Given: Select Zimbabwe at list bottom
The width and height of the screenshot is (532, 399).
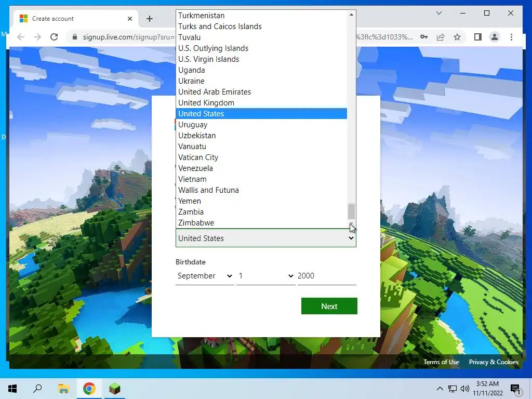Looking at the screenshot, I should (x=261, y=223).
